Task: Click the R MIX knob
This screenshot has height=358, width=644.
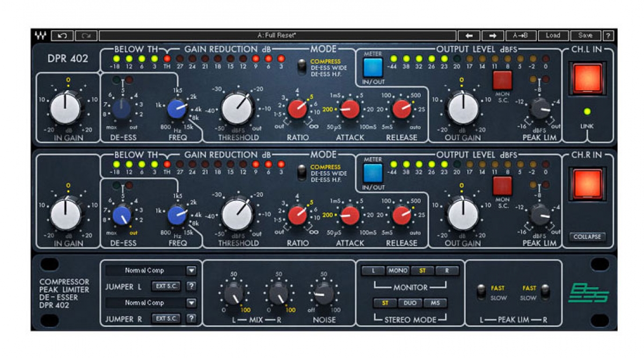Action: point(279,294)
